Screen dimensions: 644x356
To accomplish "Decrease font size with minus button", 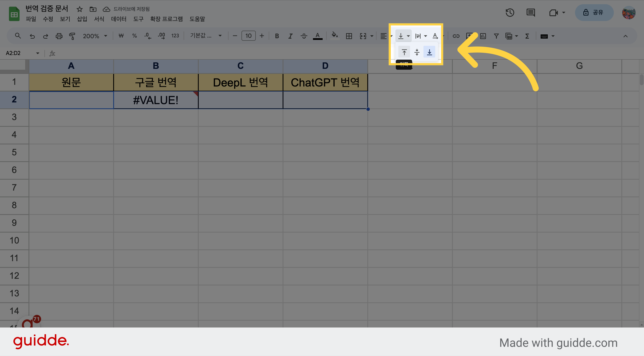I will [x=235, y=36].
